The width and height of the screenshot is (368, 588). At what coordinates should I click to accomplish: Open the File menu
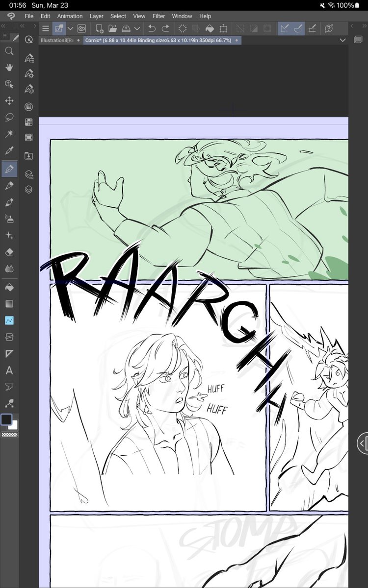point(29,16)
